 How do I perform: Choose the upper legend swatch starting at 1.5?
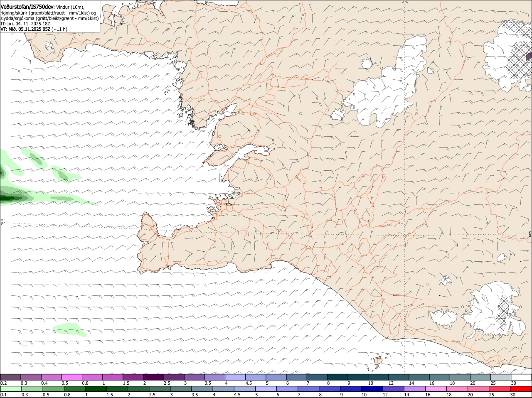[133, 377]
